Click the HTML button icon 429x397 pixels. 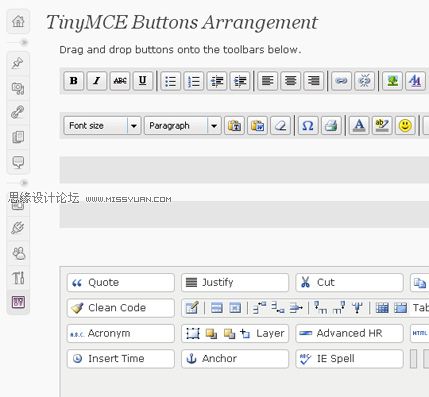click(x=419, y=333)
